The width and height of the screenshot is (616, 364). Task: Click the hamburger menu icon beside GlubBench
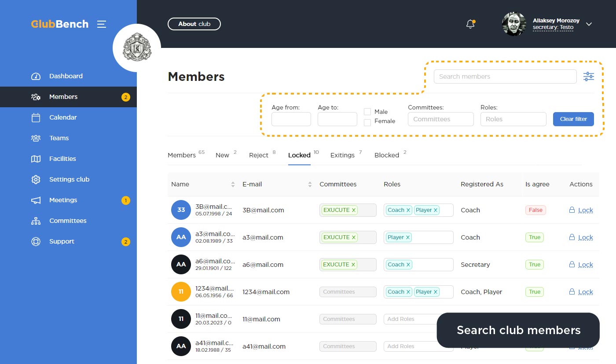[x=102, y=24]
